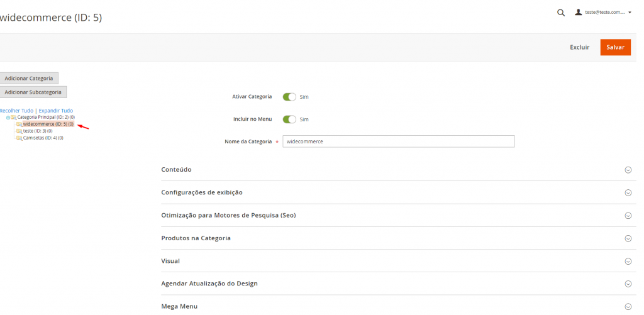
Task: Click the Sim label beside Ativar Categoria
Action: click(x=304, y=97)
